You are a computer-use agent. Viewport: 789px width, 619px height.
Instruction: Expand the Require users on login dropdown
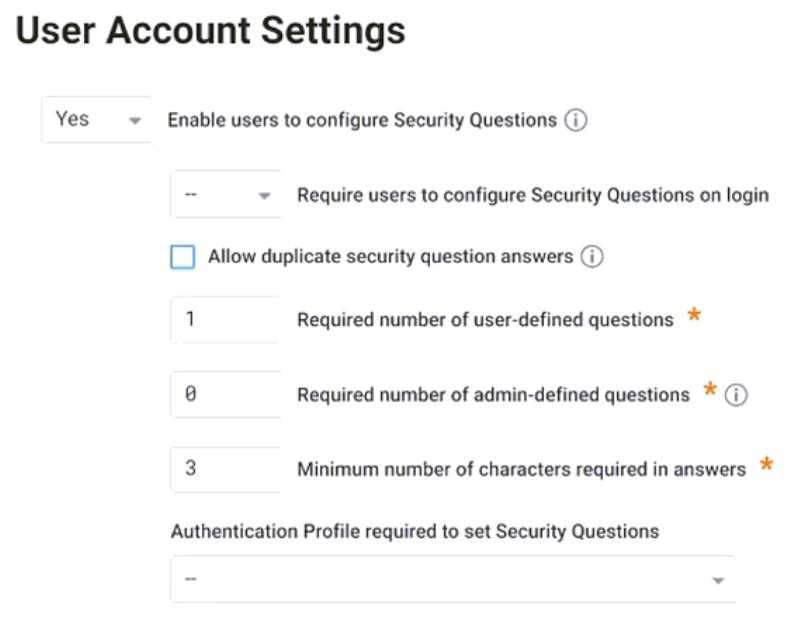226,195
